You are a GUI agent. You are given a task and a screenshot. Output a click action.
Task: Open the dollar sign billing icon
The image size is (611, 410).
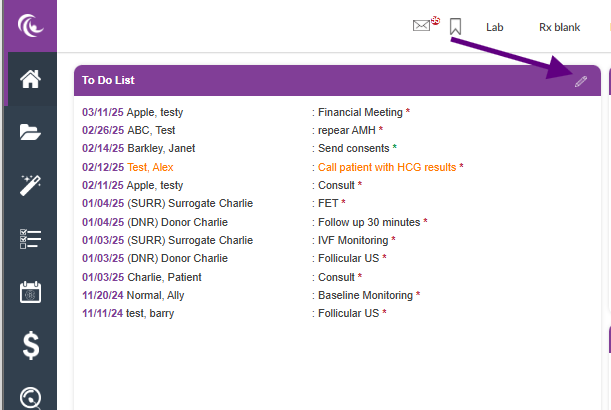click(x=31, y=345)
